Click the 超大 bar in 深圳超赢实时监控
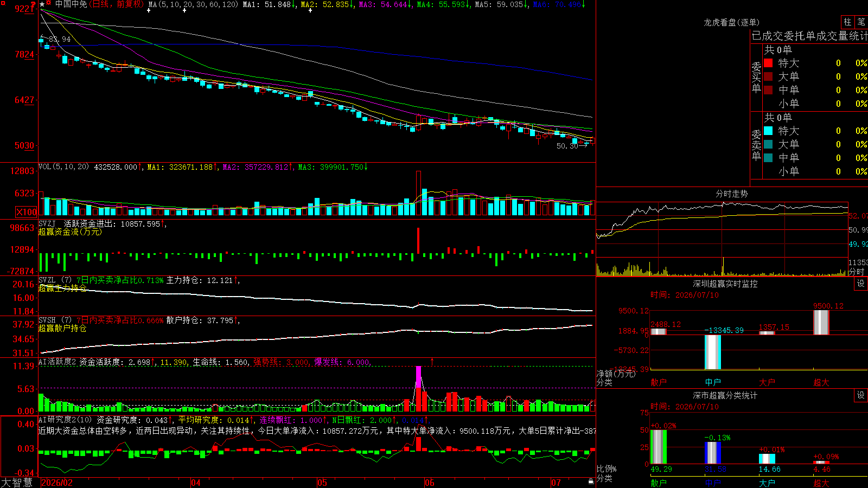The width and height of the screenshot is (868, 488). coord(821,322)
